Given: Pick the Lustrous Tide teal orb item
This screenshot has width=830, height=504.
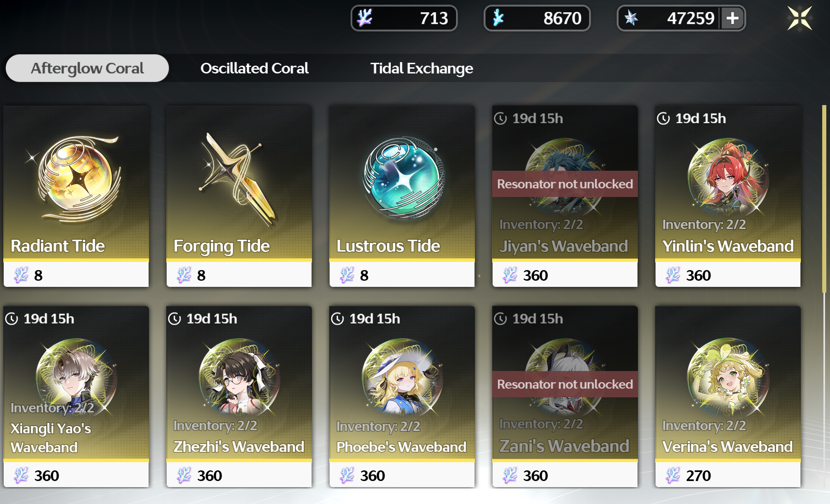Looking at the screenshot, I should pyautogui.click(x=403, y=177).
